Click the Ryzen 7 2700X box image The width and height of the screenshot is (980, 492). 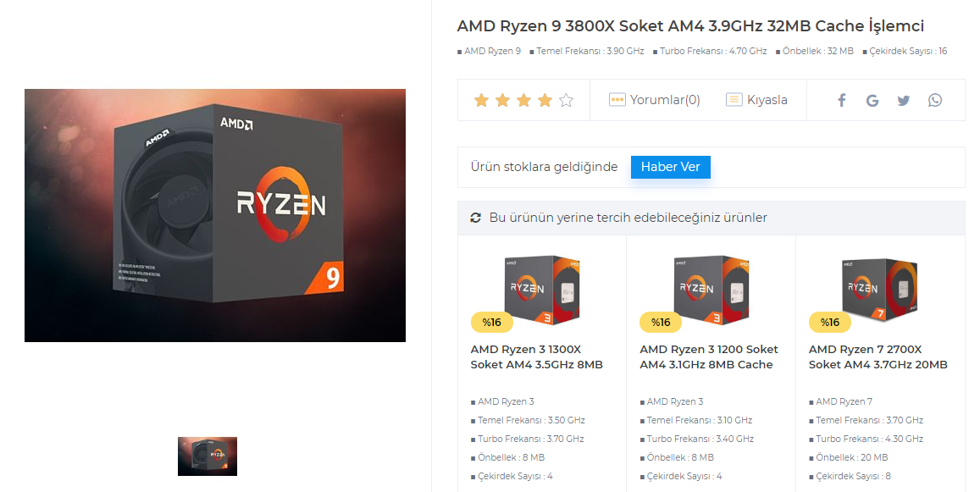[880, 290]
